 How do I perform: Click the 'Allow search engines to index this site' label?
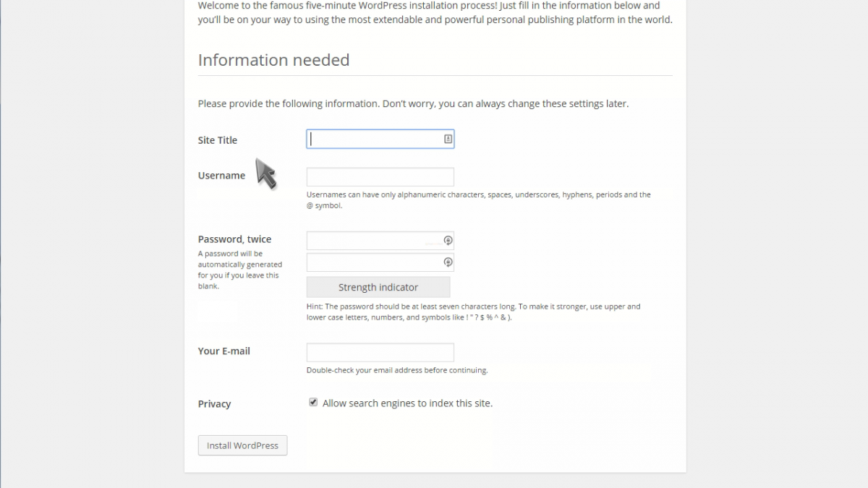[x=407, y=403]
